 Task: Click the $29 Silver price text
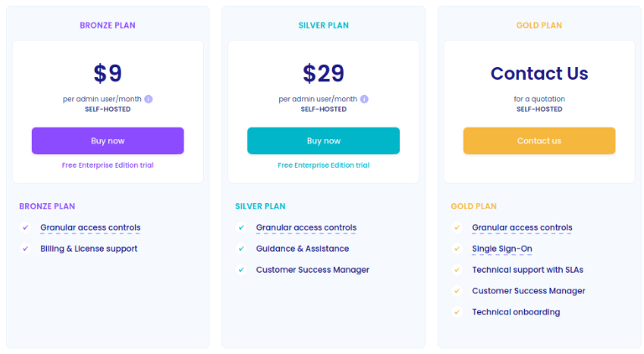323,74
